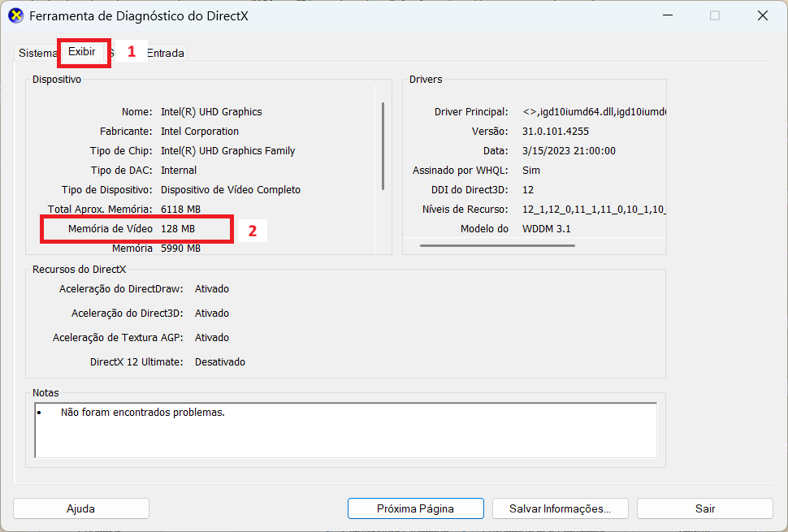Click inside the Notas text box

coord(346,430)
